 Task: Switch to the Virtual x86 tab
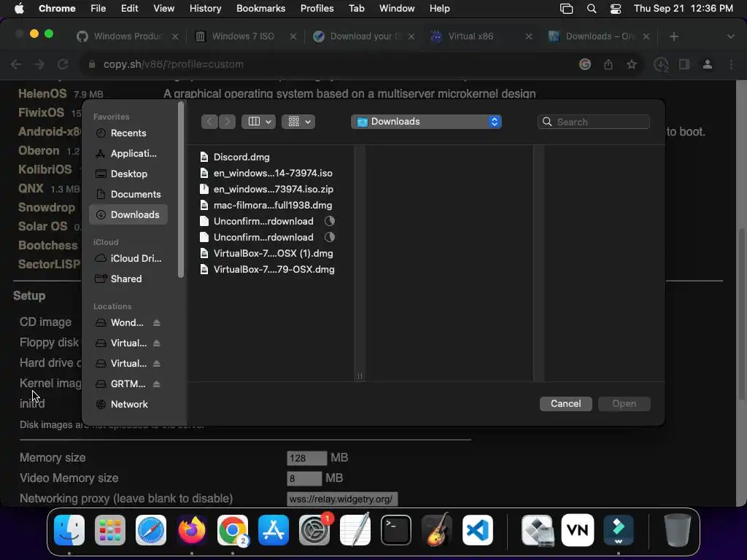[481, 36]
